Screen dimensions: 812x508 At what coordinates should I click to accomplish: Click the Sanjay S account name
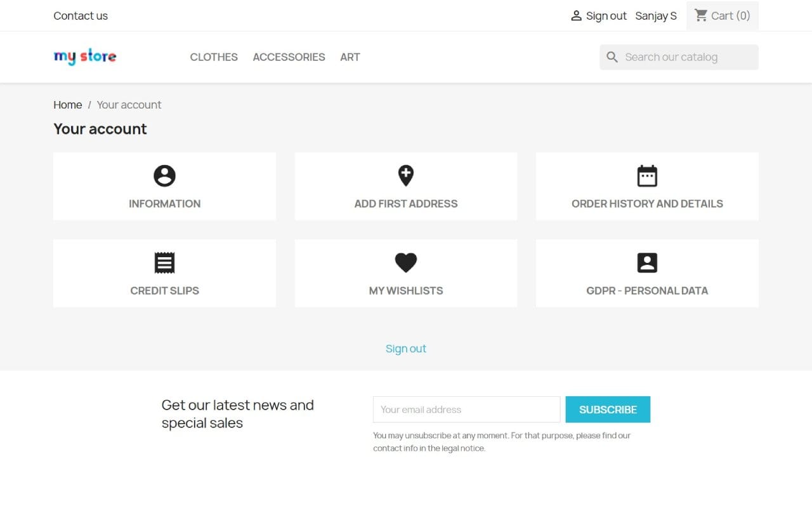tap(656, 15)
